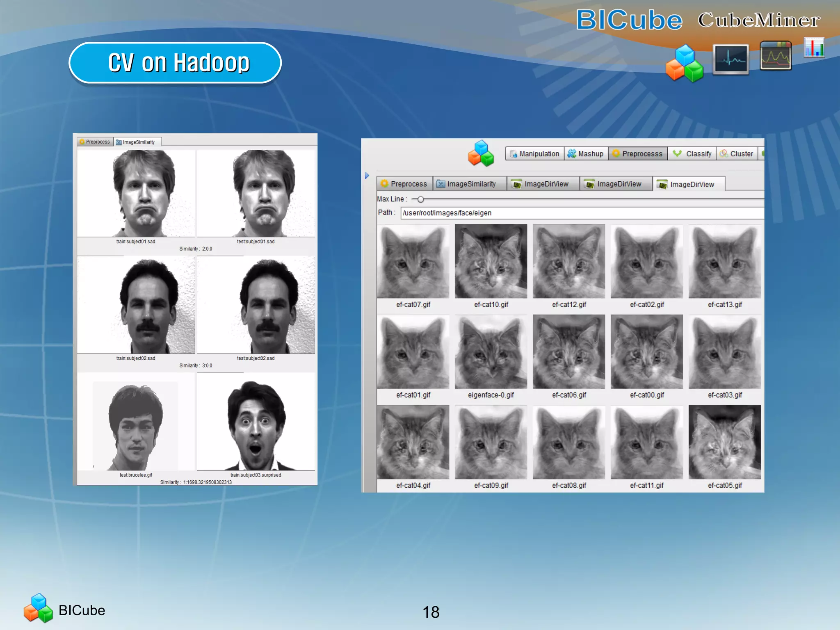Select thumbnail eigenface-0.gif
840x630 pixels.
(x=491, y=352)
